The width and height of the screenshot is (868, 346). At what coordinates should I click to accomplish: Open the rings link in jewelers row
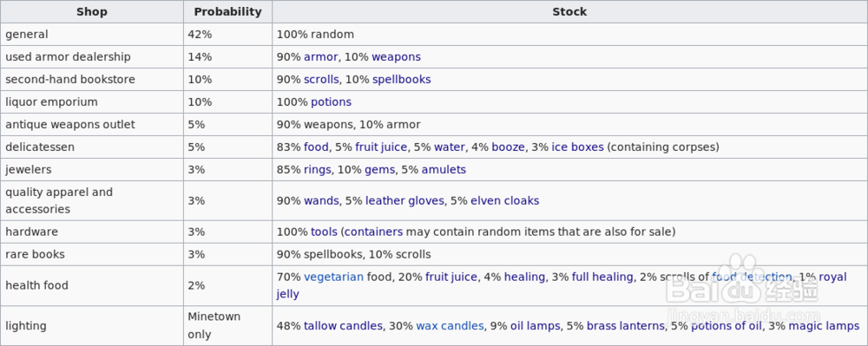318,170
